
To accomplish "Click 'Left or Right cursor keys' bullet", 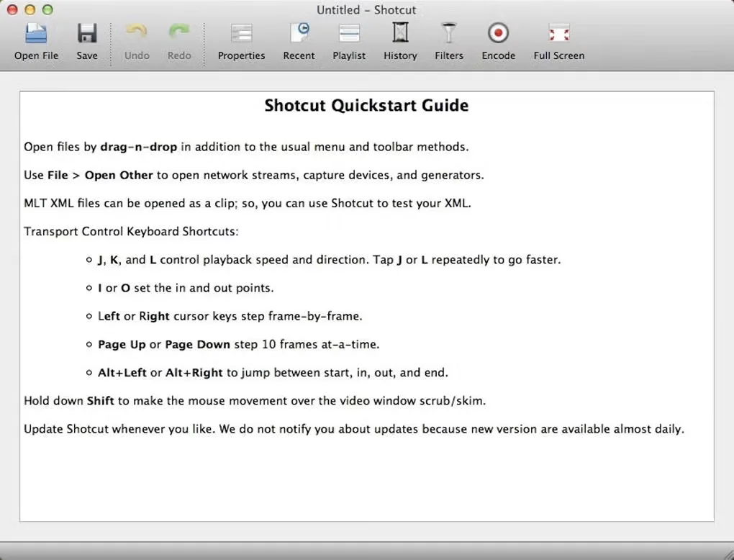I will click(230, 316).
